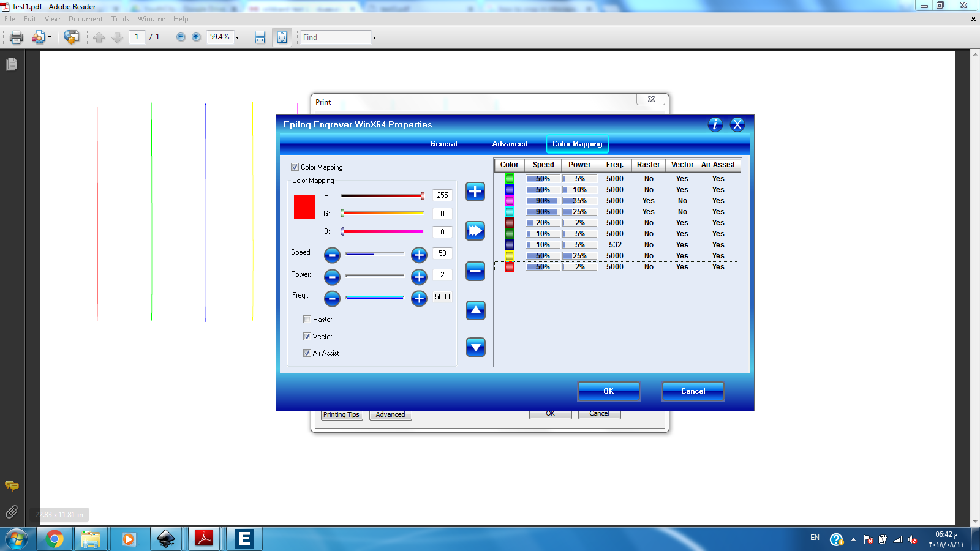Open the Document menu
Image resolution: width=980 pixels, height=551 pixels.
pyautogui.click(x=86, y=19)
